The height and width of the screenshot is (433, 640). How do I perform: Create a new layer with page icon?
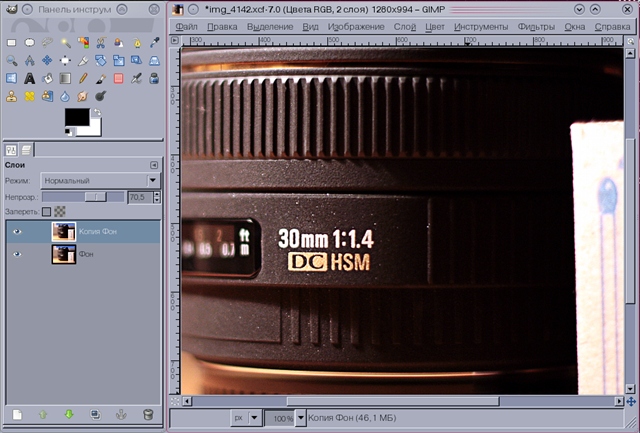[17, 414]
